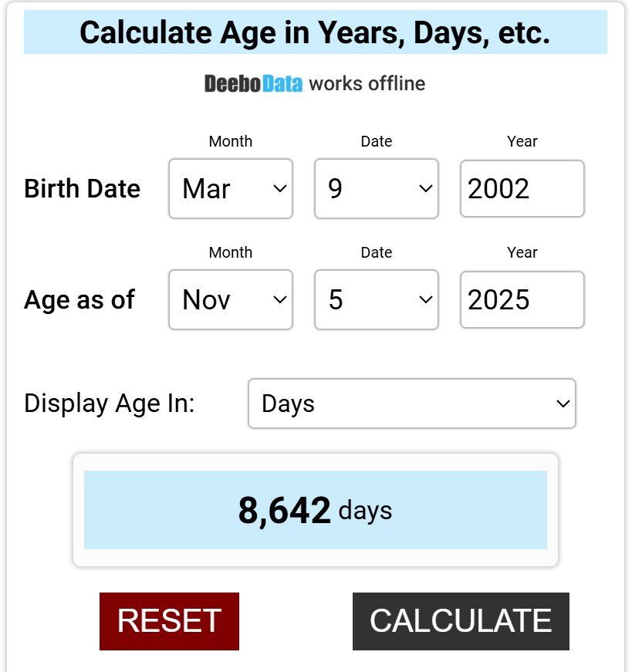Click the Birth Date year field
Screen dimensions: 632x672
(x=522, y=189)
